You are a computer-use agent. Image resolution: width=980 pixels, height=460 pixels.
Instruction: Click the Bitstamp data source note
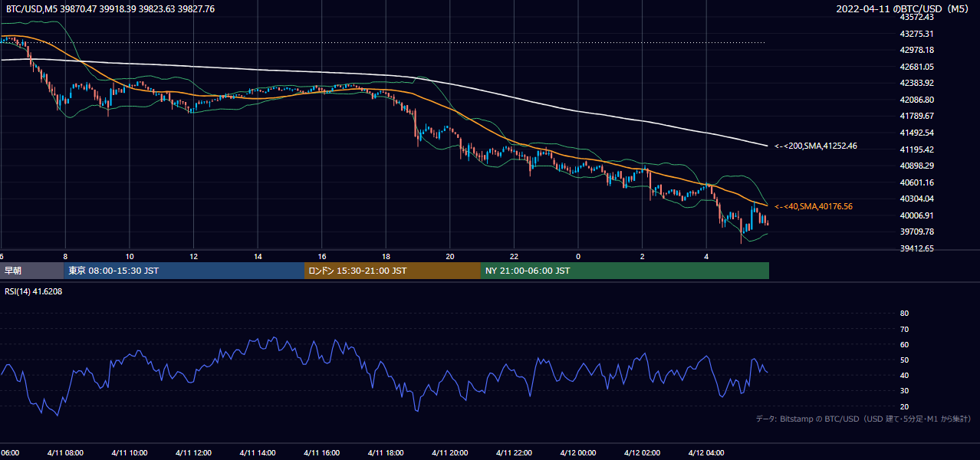(864, 419)
